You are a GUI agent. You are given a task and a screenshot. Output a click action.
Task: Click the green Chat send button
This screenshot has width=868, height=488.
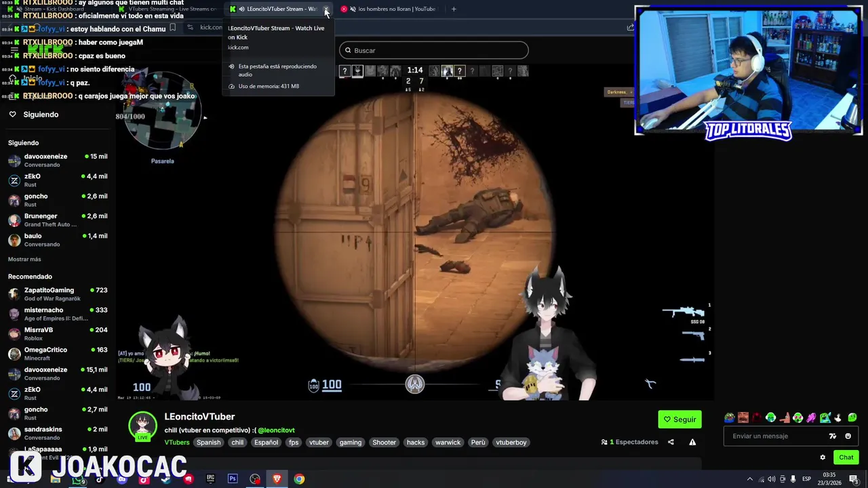(x=846, y=457)
